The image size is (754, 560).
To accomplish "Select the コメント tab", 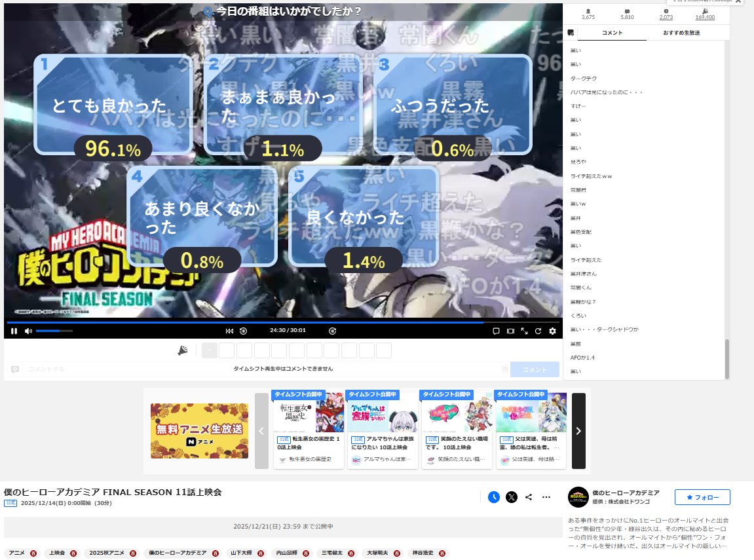I will click(612, 33).
